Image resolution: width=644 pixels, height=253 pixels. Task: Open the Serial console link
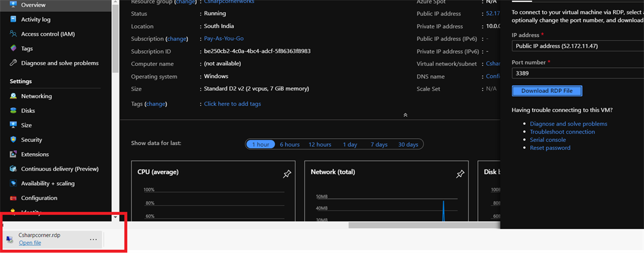548,140
